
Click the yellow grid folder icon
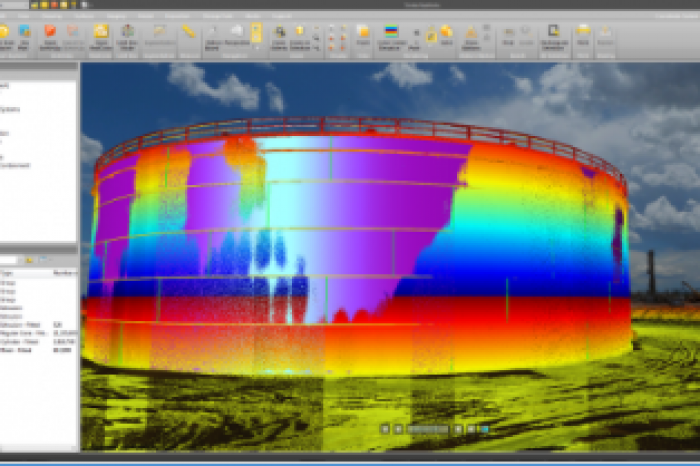pyautogui.click(x=101, y=30)
